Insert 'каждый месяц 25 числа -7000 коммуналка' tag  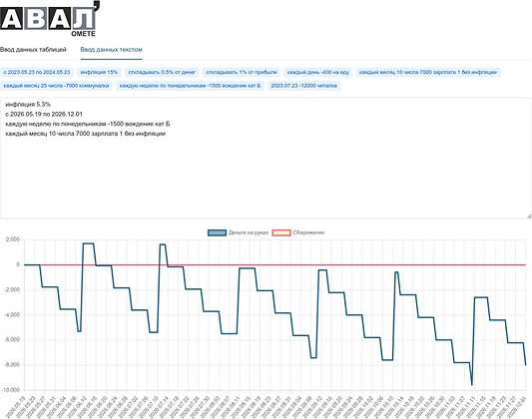tap(56, 86)
